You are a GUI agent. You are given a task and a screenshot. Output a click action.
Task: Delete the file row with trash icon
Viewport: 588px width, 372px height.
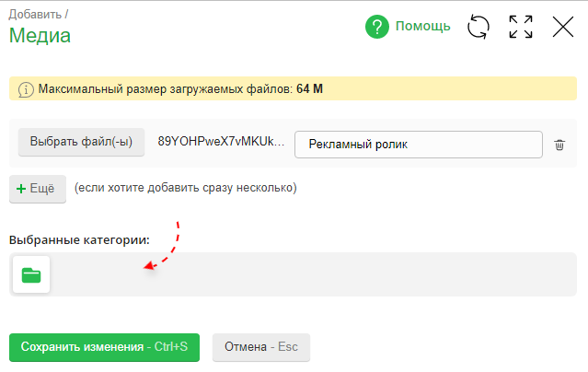[x=559, y=145]
